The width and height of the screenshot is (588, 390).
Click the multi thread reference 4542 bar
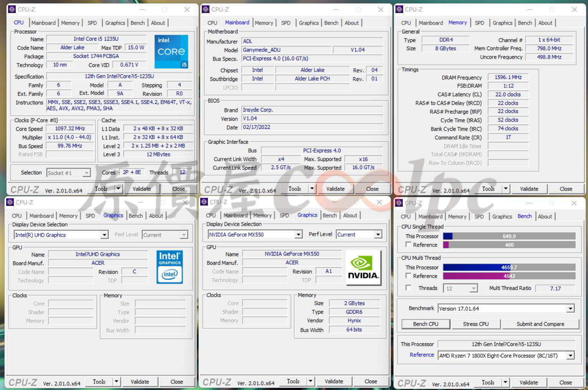pos(509,276)
